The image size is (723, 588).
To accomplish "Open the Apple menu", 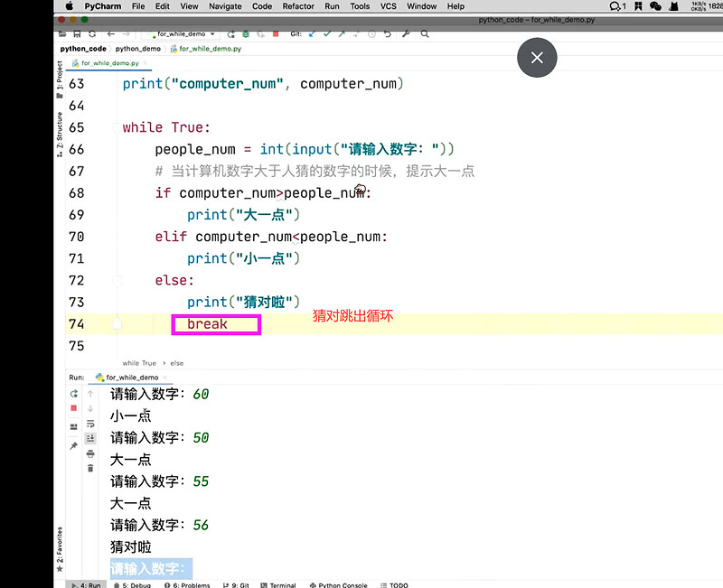I will point(70,6).
